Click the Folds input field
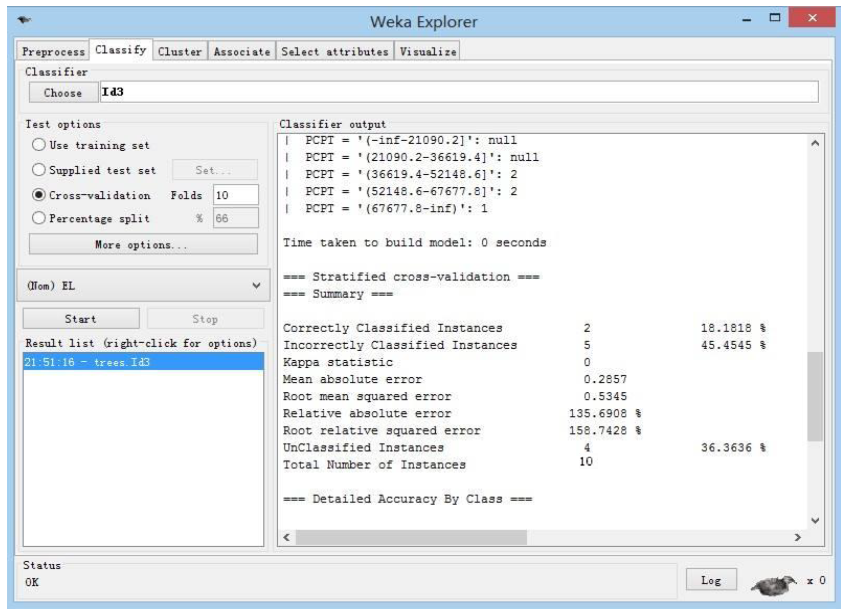The height and width of the screenshot is (616, 847). coord(235,195)
